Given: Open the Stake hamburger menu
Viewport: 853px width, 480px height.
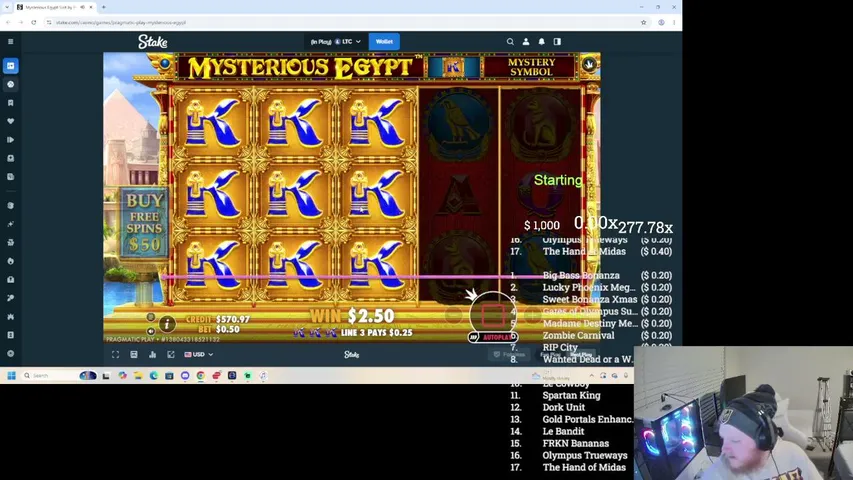Looking at the screenshot, I should click(x=10, y=41).
